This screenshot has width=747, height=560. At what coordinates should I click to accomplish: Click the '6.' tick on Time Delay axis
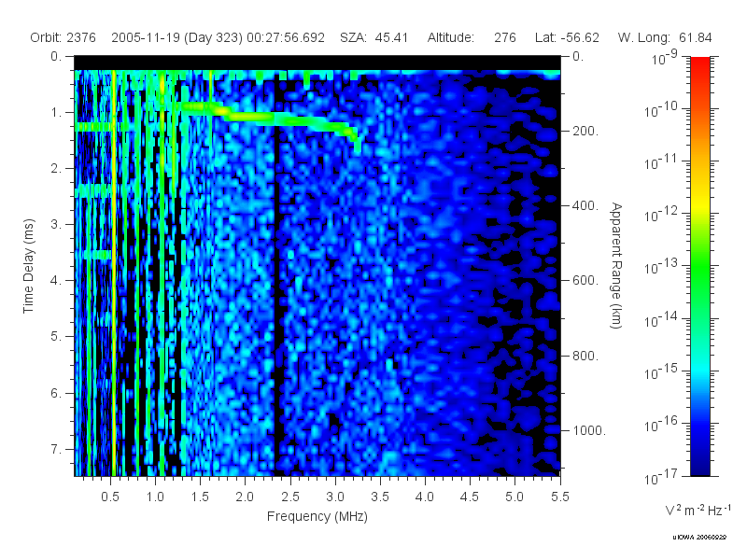(56, 393)
